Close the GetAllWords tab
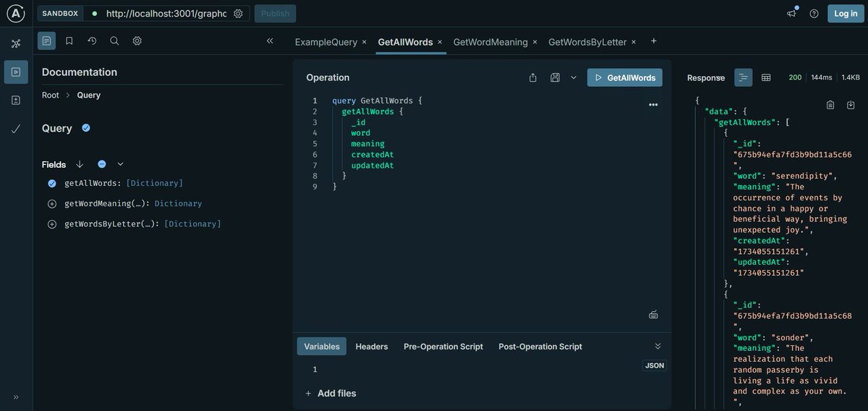 (440, 42)
